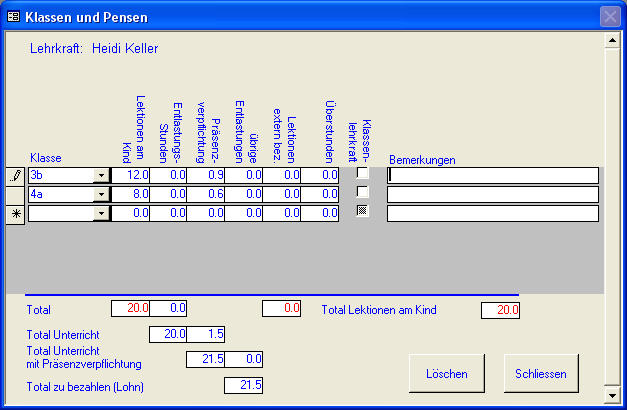Toggle Klassenlehrkraft checkbox for class 3b
This screenshot has height=410, width=627.
[x=363, y=174]
